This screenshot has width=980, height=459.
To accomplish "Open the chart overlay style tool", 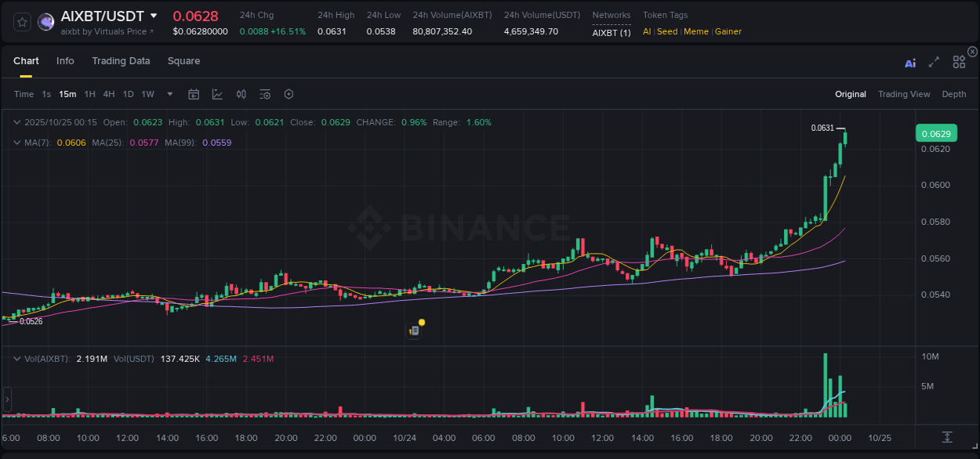I will click(x=217, y=94).
